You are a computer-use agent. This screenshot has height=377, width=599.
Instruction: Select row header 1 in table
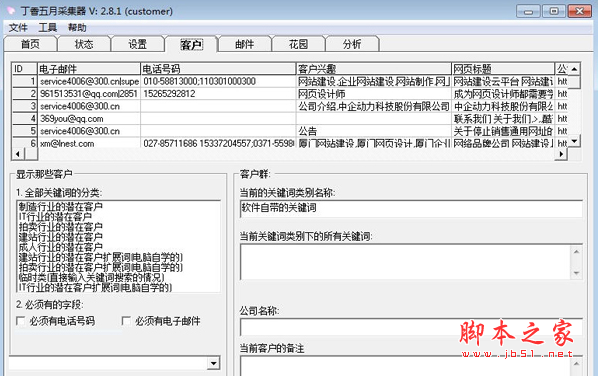pyautogui.click(x=24, y=81)
